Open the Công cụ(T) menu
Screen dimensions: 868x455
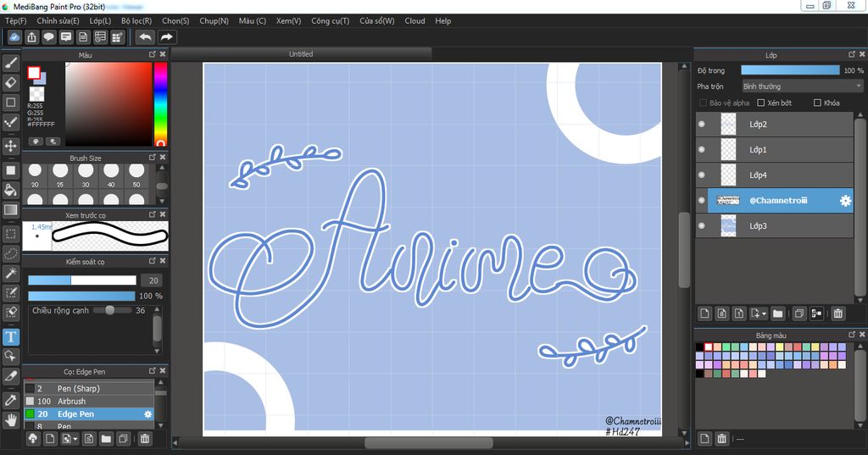[330, 20]
